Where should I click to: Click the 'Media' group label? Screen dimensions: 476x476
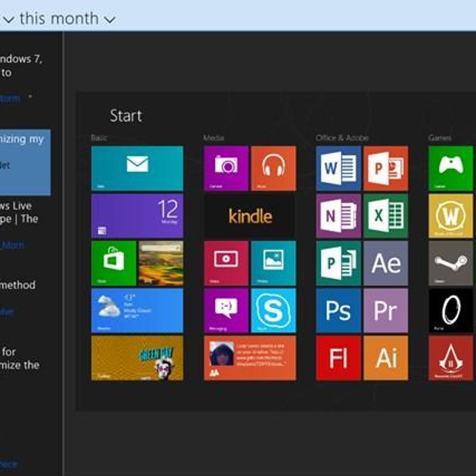pyautogui.click(x=214, y=138)
